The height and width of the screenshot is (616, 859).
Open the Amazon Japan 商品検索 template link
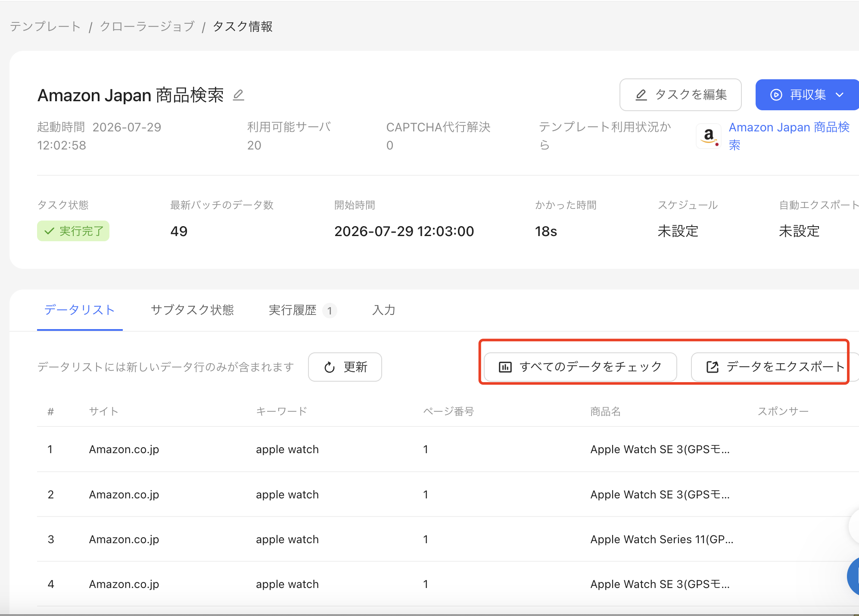pyautogui.click(x=789, y=136)
